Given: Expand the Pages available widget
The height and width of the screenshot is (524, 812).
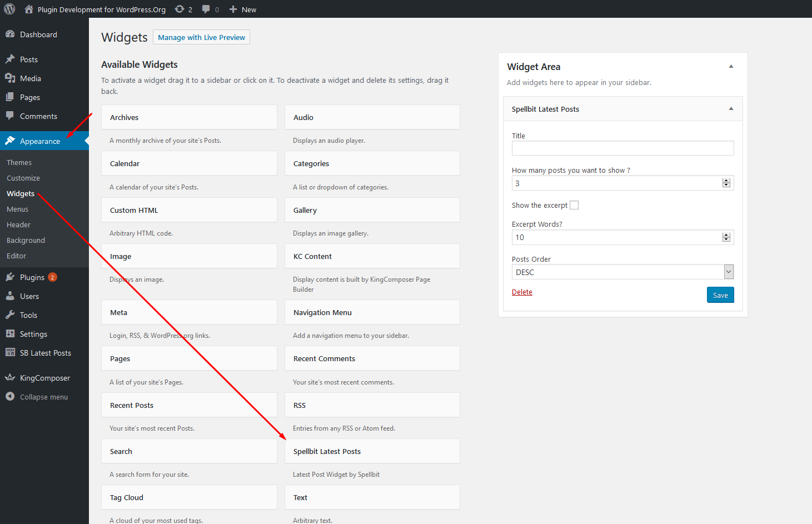Looking at the screenshot, I should point(189,358).
